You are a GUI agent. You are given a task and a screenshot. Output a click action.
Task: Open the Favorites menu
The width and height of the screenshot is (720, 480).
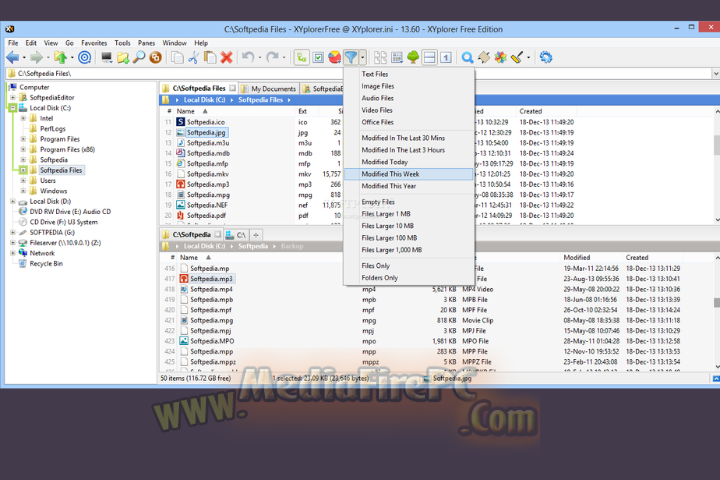(94, 43)
